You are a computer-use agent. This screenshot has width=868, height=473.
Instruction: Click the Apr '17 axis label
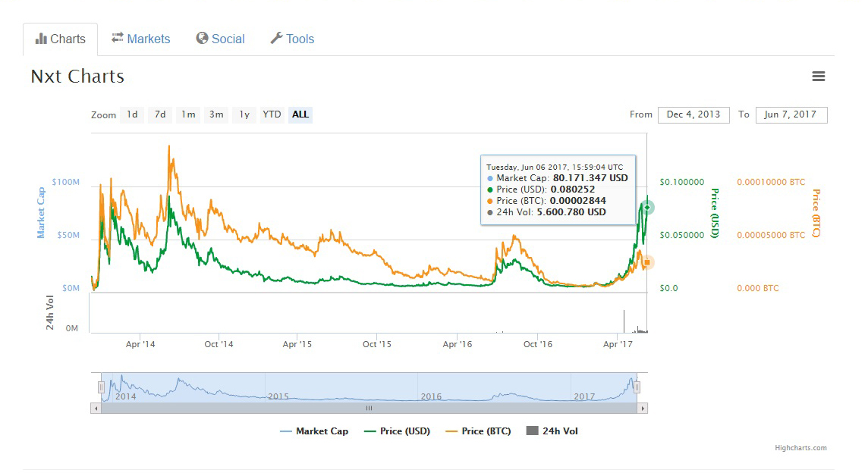[618, 344]
